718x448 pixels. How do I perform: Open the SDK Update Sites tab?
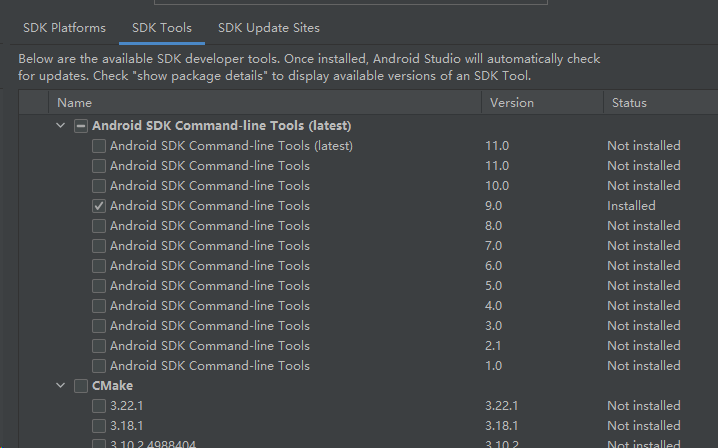269,28
